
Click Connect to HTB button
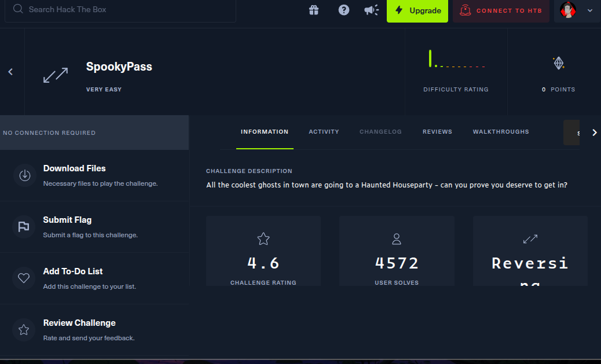501,11
